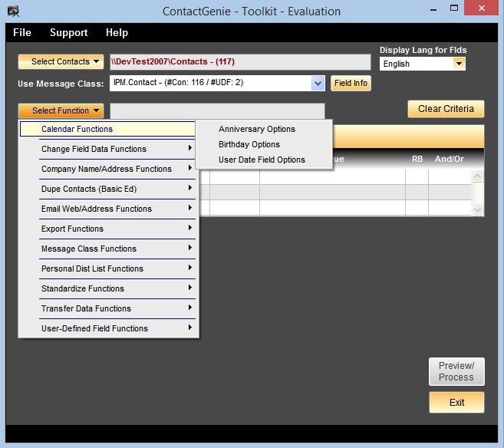Click the Field Info button
Screen dimensions: 504x448
pos(351,84)
